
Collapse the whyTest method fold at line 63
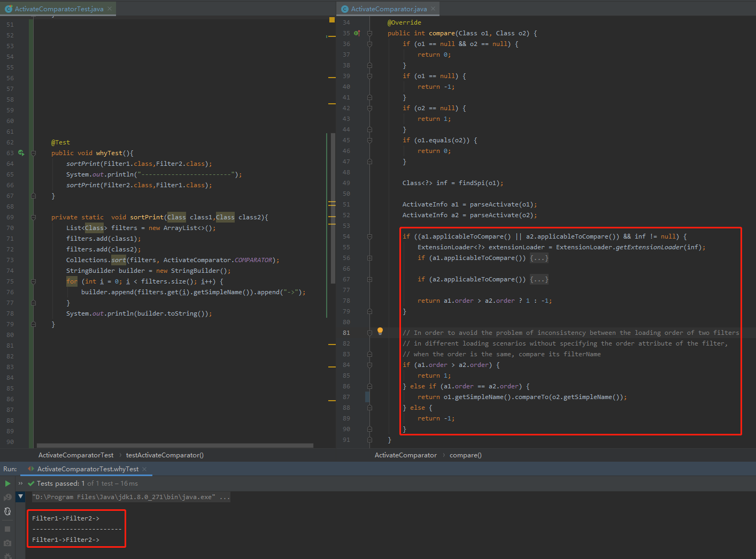point(33,153)
